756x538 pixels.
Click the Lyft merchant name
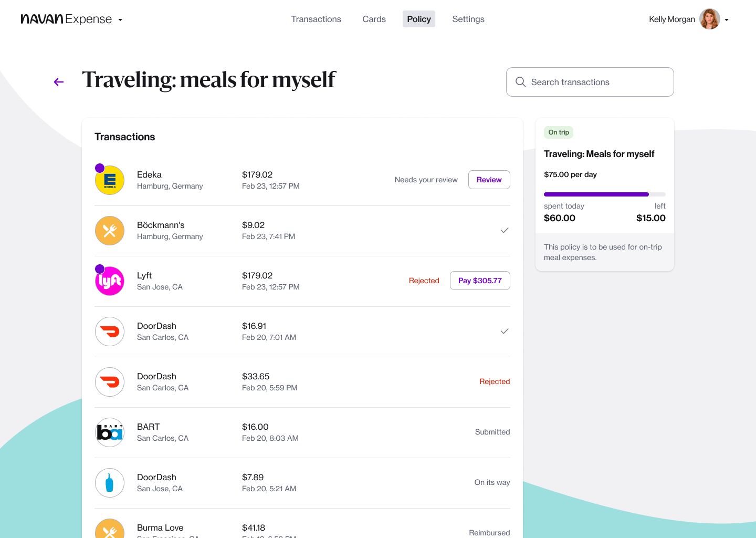[x=144, y=275]
